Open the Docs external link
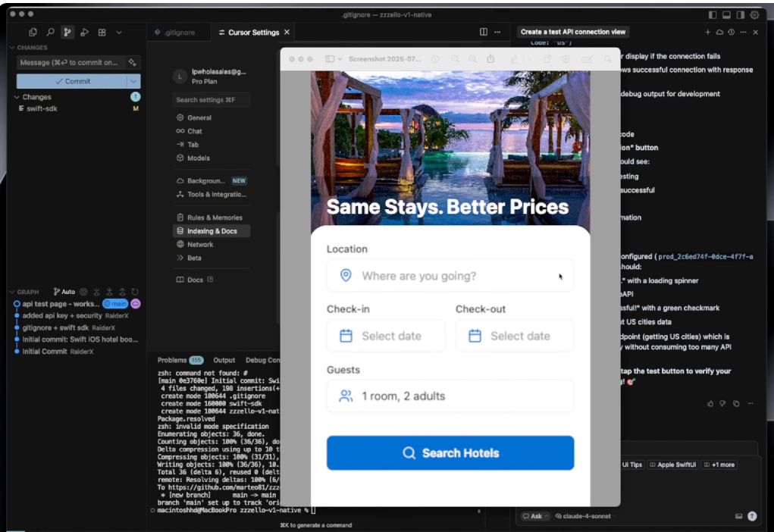The height and width of the screenshot is (532, 774). pos(195,280)
